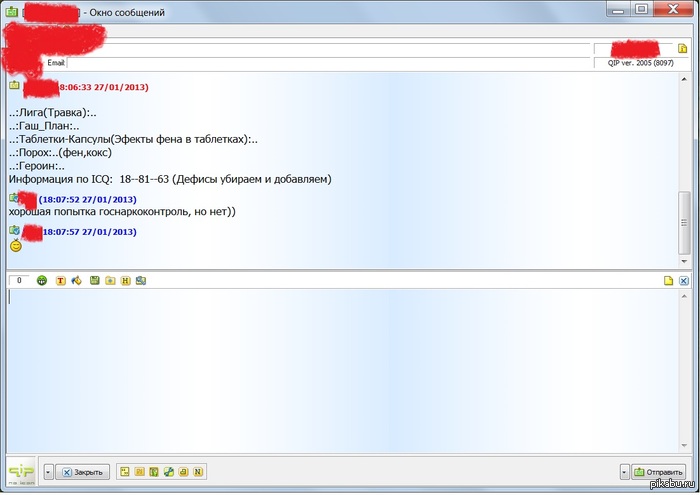Click the Email field at the top
This screenshot has height=495, width=700.
click(x=329, y=63)
